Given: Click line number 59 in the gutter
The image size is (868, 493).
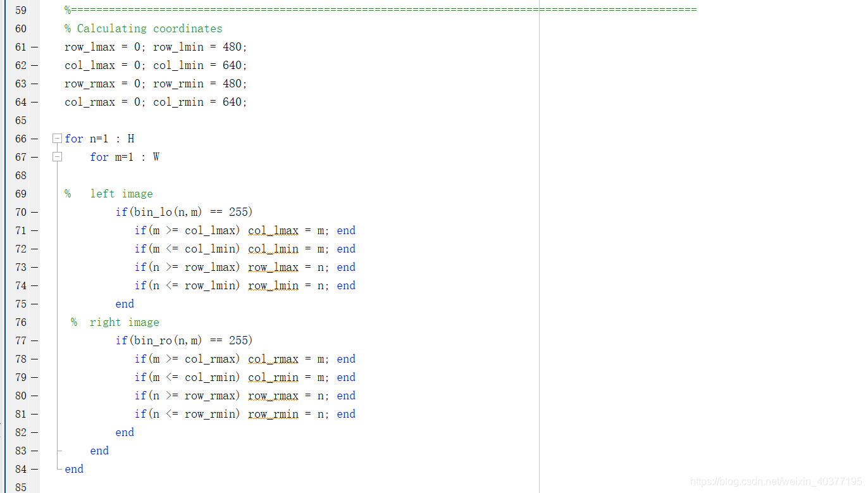Looking at the screenshot, I should [x=21, y=10].
